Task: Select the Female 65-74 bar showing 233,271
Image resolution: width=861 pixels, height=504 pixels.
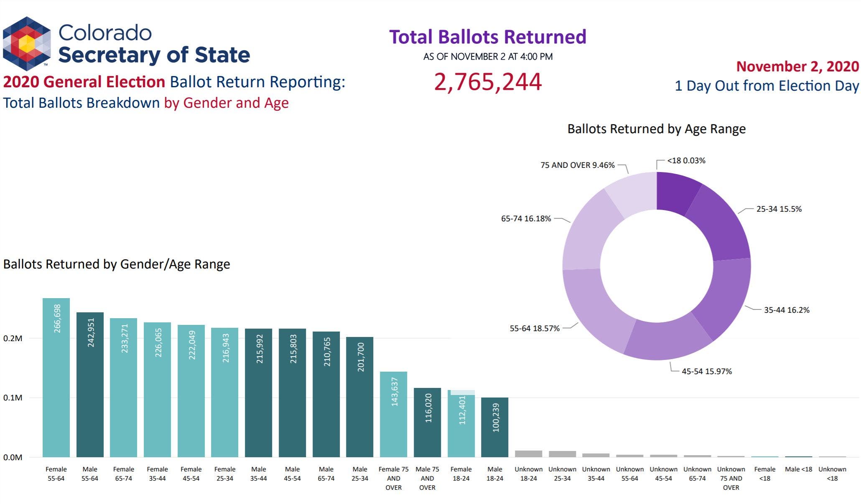Action: (x=124, y=387)
